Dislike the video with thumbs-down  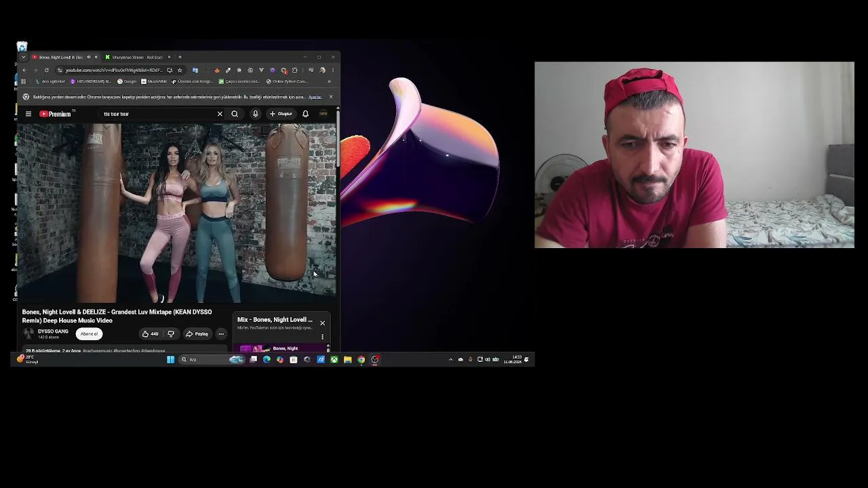[x=171, y=333]
